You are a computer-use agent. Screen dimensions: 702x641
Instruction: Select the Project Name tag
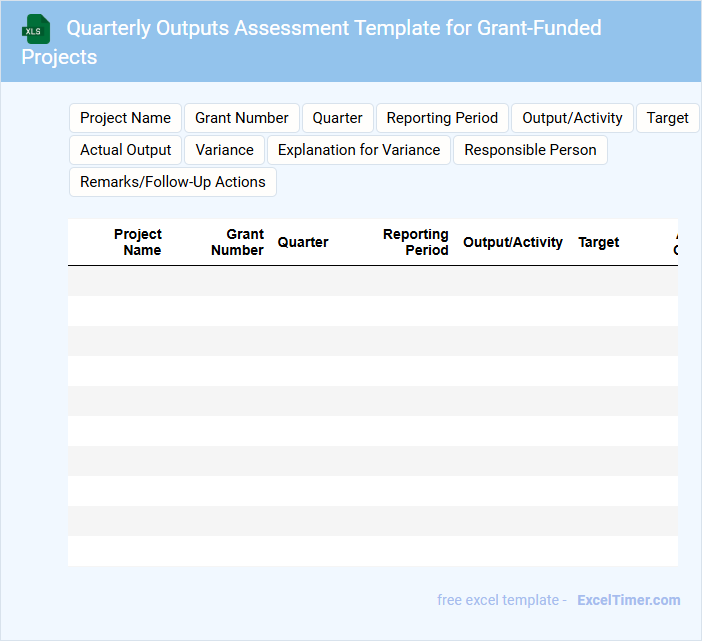[x=125, y=118]
